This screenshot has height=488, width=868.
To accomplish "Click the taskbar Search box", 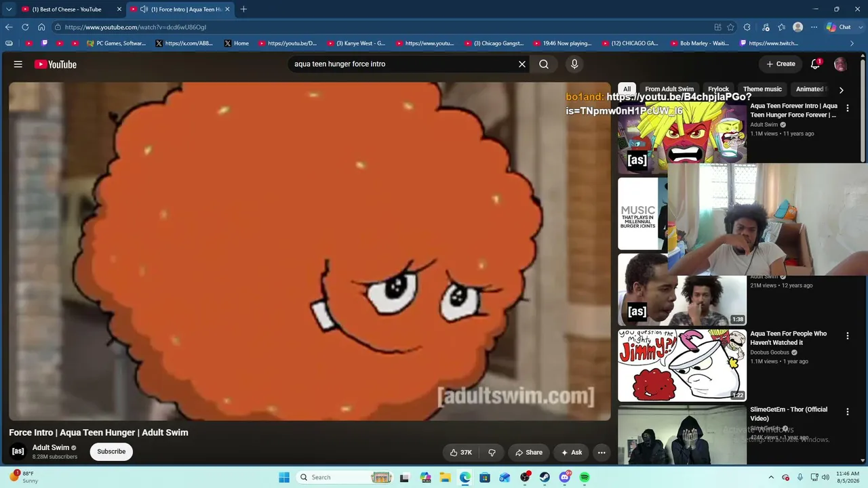I will 344,477.
